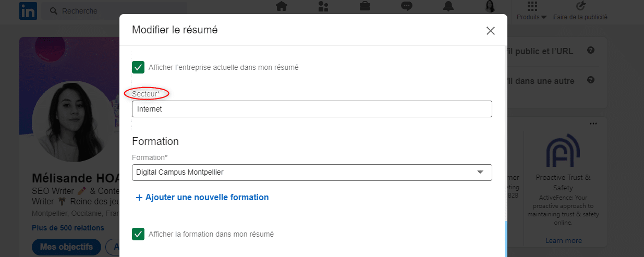The height and width of the screenshot is (257, 644).
Task: Click the LinkedIn logo icon
Action: pyautogui.click(x=28, y=10)
